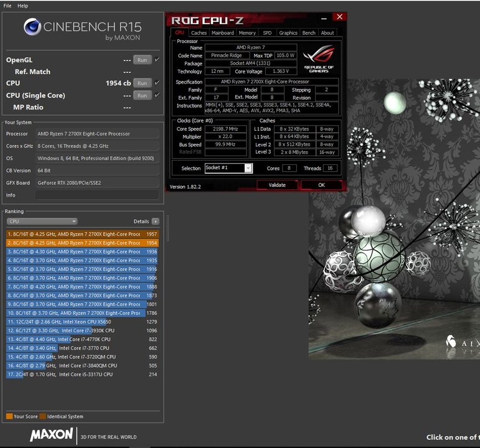Toggle the OpenGL test checkmark
Image resolution: width=480 pixels, height=448 pixels.
pos(157,60)
